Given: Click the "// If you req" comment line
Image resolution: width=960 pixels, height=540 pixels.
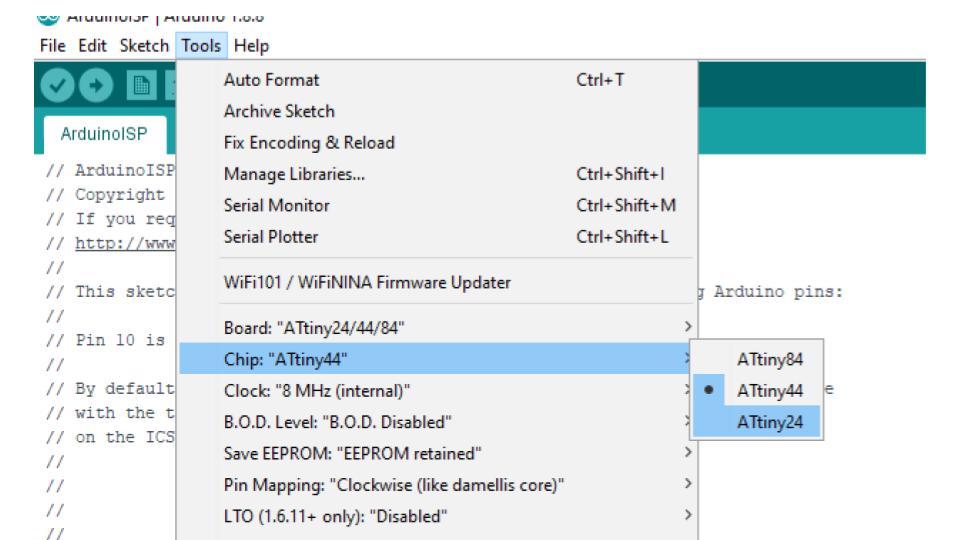Looking at the screenshot, I should 110,219.
